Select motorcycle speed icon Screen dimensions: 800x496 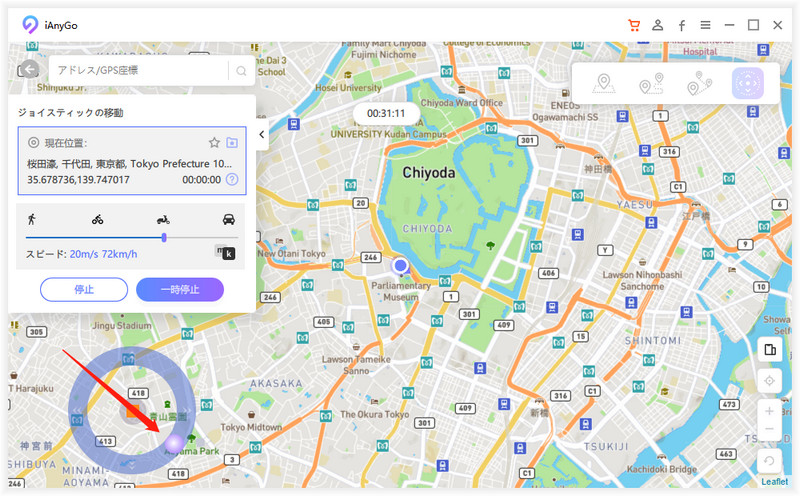pyautogui.click(x=163, y=220)
